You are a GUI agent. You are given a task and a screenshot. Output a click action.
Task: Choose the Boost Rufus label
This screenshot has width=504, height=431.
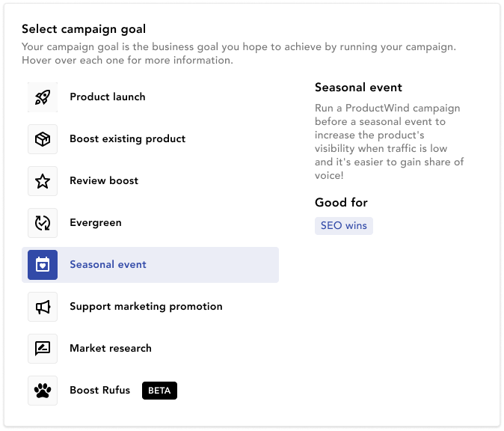coord(100,390)
